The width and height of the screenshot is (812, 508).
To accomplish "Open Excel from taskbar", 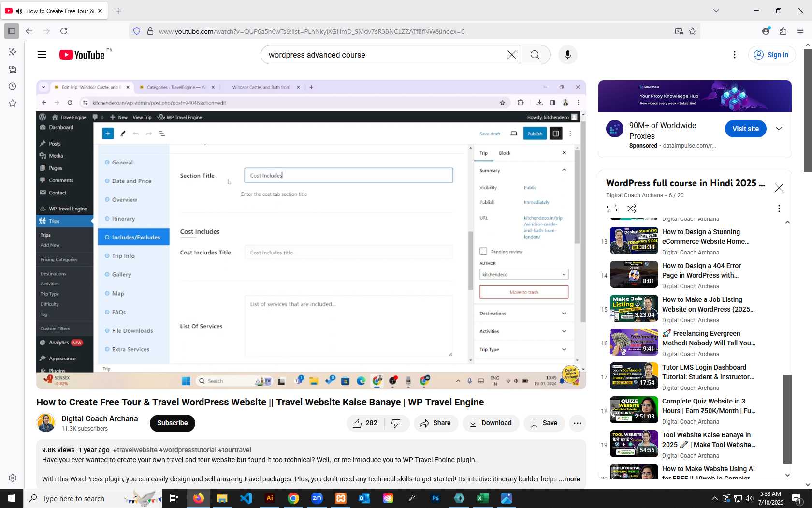I will [x=483, y=498].
